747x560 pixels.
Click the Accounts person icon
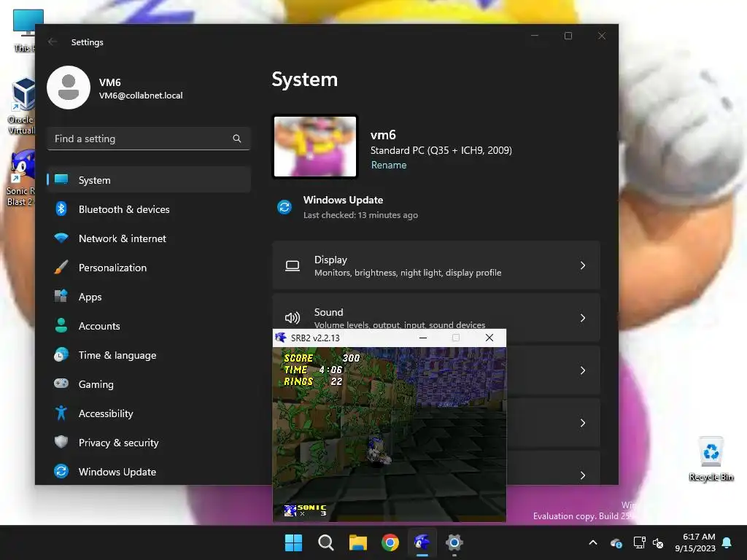[x=61, y=325]
